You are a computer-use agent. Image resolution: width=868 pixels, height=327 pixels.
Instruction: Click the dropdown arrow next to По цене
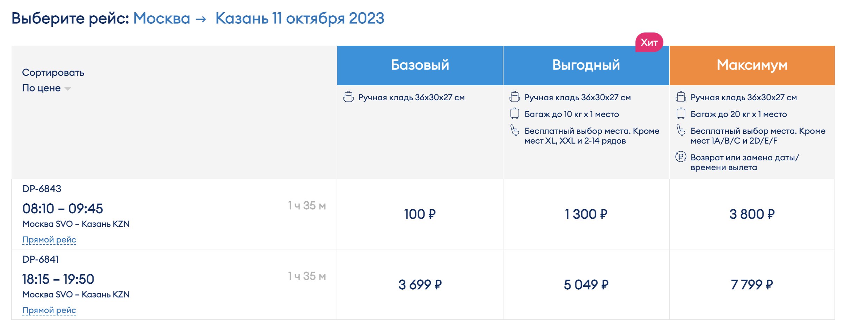68,89
